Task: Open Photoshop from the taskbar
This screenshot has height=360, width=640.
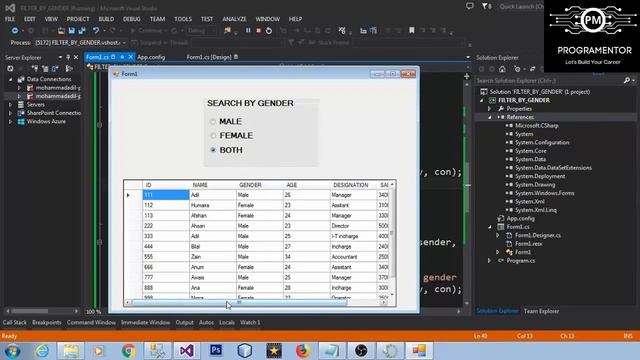Action: (x=216, y=351)
